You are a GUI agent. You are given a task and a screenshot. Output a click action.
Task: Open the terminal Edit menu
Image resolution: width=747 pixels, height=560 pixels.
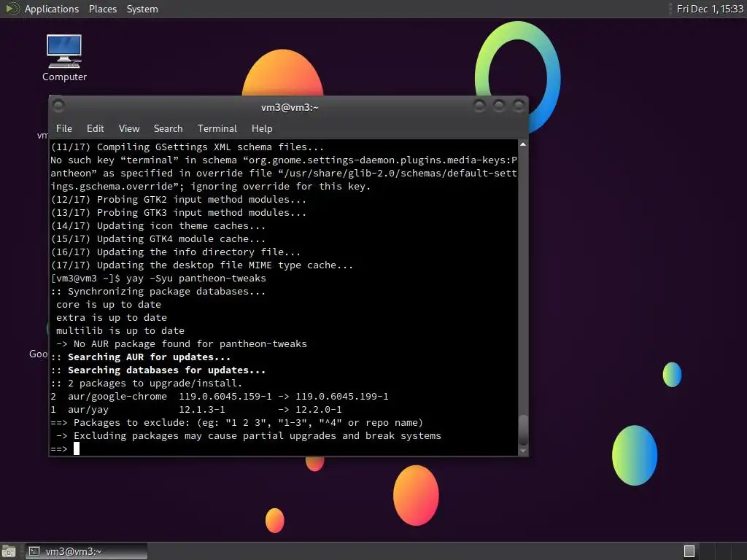96,128
